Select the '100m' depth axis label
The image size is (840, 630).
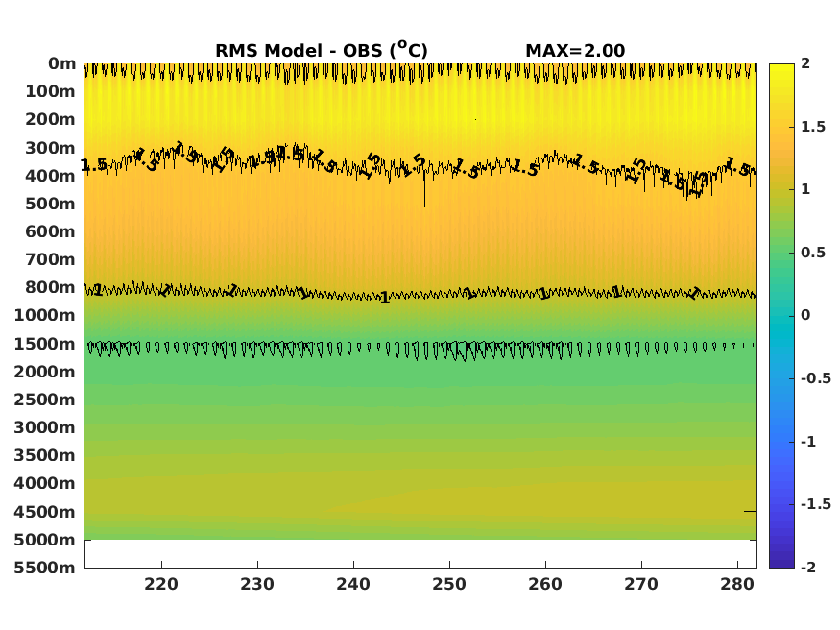pos(50,91)
